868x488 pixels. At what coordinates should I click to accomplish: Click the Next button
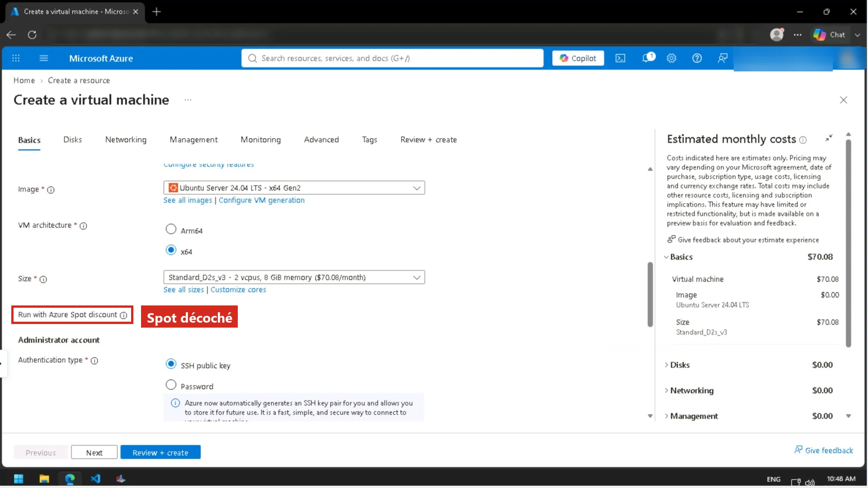94,453
